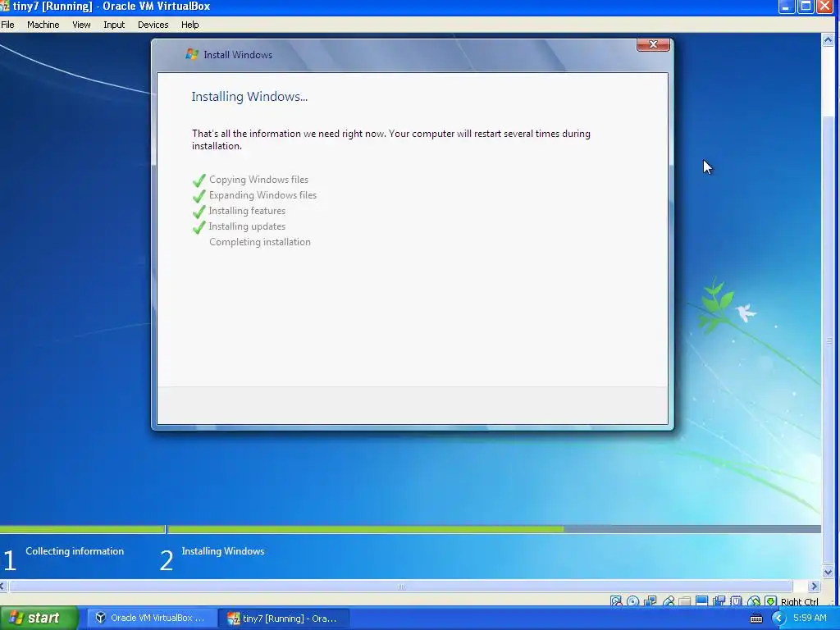
Task: Click the optical disc status icon
Action: click(632, 601)
